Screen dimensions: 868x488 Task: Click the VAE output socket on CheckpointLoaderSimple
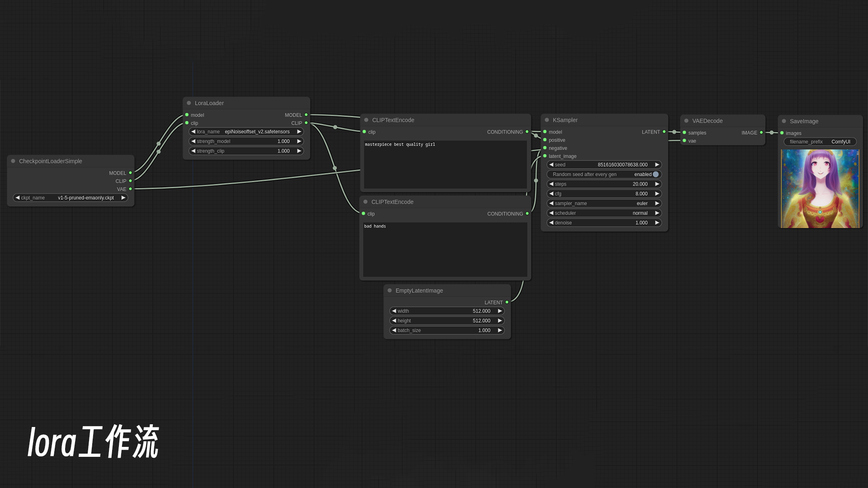pyautogui.click(x=130, y=189)
